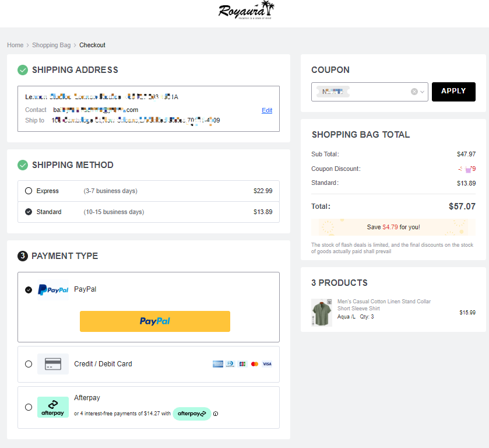The width and height of the screenshot is (489, 448).
Task: Choose Afterpay as payment type
Action: (29, 407)
